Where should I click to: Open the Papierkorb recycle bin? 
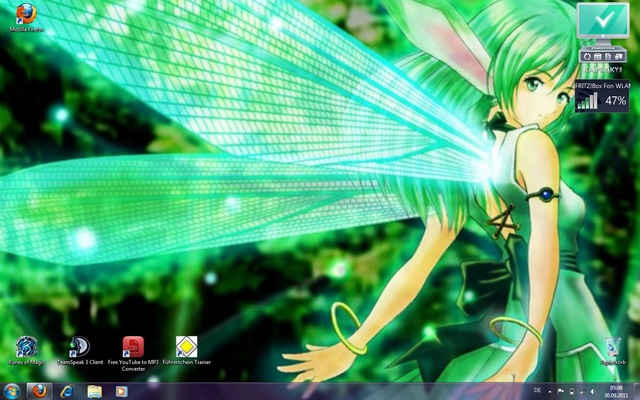point(612,346)
